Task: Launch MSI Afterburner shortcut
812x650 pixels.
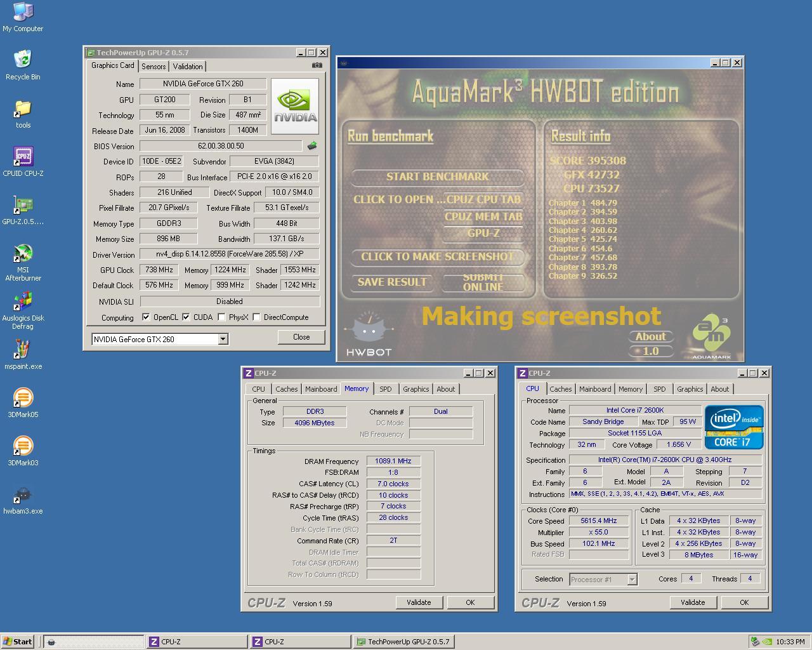Action: (23, 262)
